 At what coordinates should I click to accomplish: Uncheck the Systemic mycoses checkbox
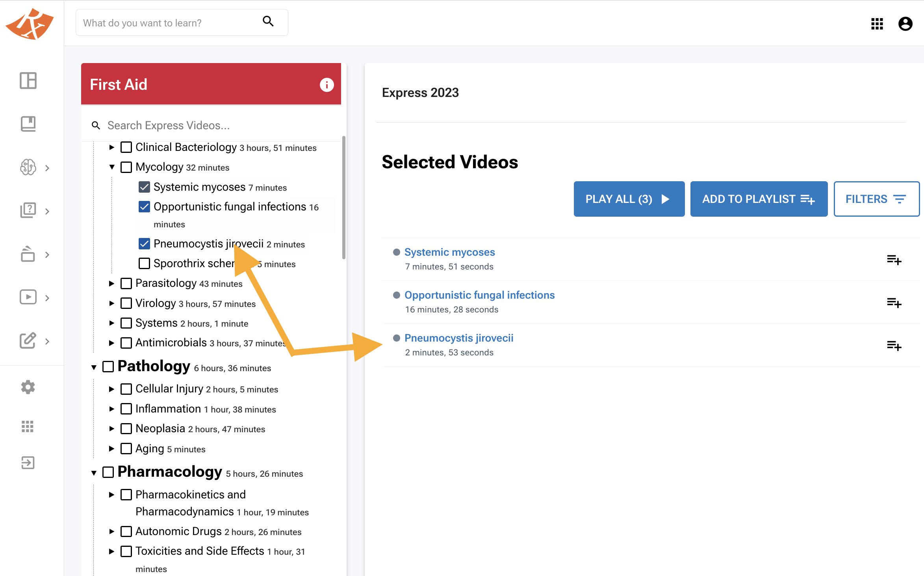(144, 187)
